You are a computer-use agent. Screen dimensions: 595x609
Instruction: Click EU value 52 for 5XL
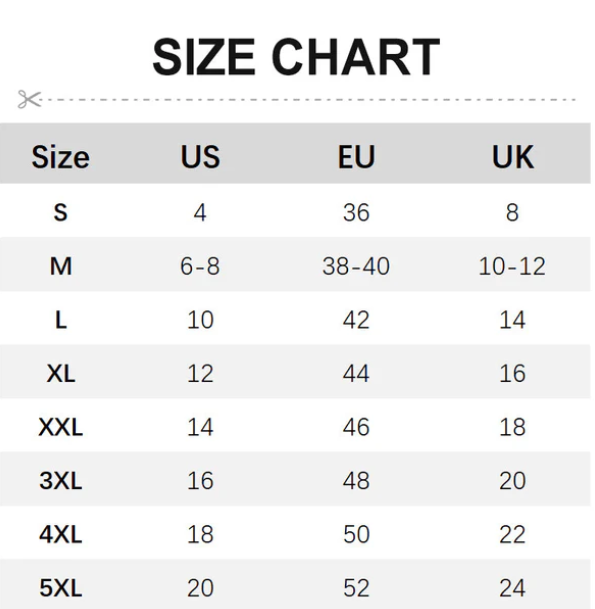(x=356, y=588)
